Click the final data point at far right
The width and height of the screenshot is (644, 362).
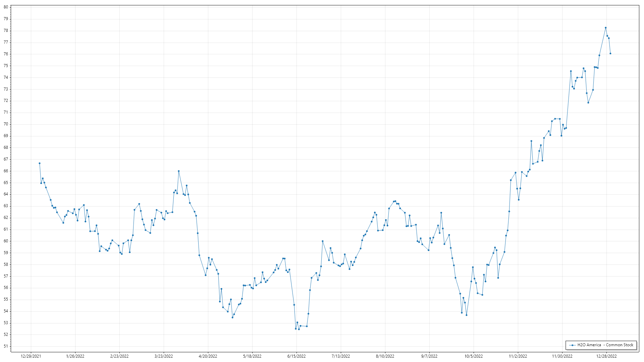point(610,54)
